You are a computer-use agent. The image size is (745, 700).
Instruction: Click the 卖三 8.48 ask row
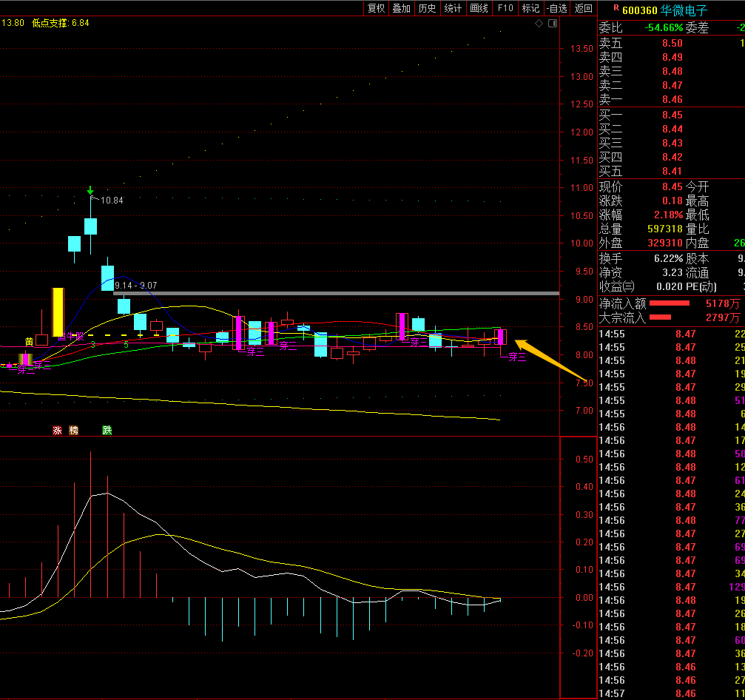pos(671,71)
